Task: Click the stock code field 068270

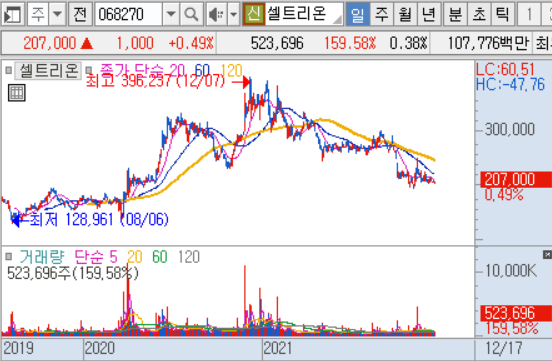Action: coord(128,14)
